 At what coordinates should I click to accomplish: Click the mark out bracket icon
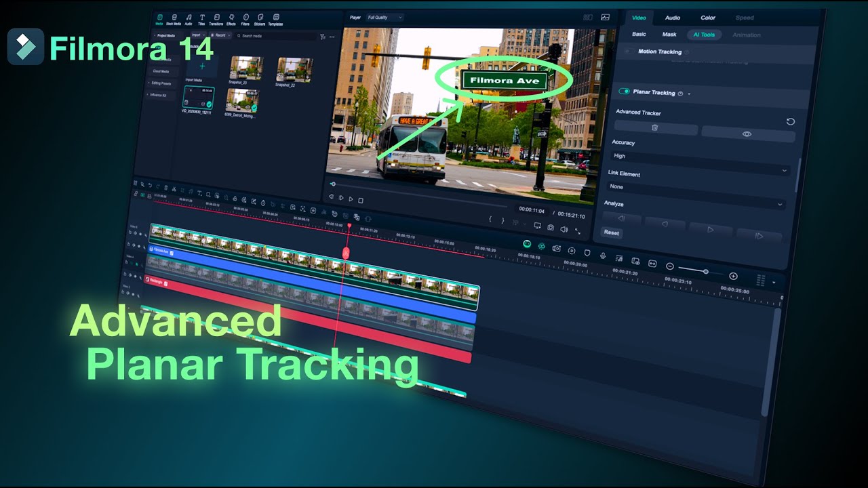tap(502, 220)
